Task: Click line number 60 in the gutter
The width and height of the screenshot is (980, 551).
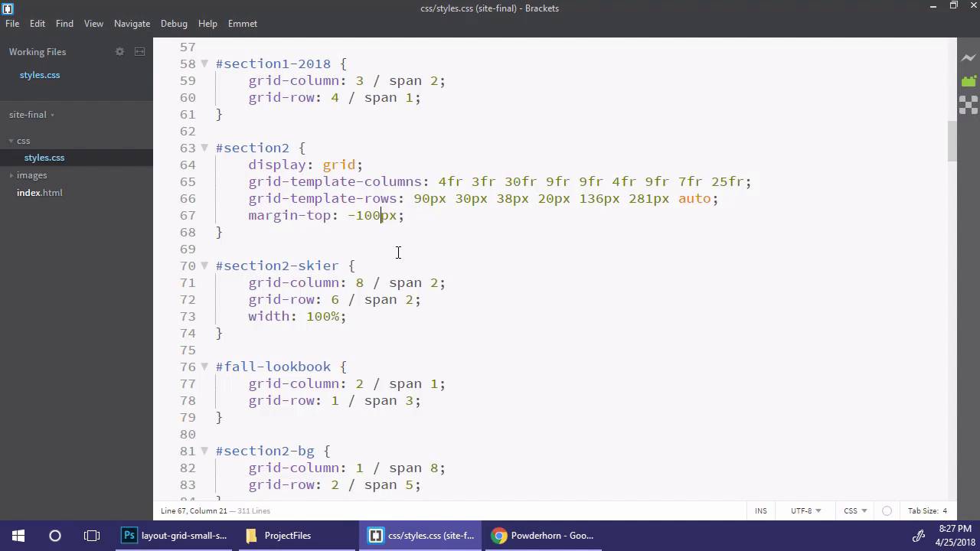Action: [x=188, y=97]
